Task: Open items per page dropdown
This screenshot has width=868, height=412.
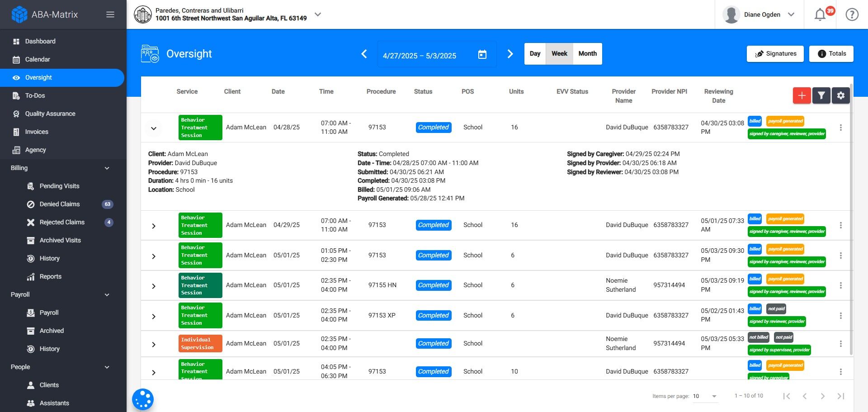Action: 705,396
